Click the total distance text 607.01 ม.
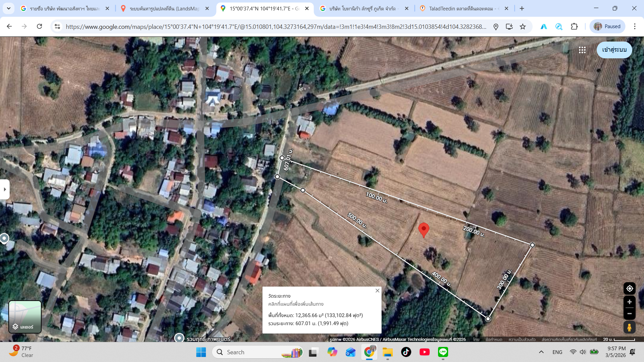This screenshot has height=362, width=644. [x=308, y=323]
